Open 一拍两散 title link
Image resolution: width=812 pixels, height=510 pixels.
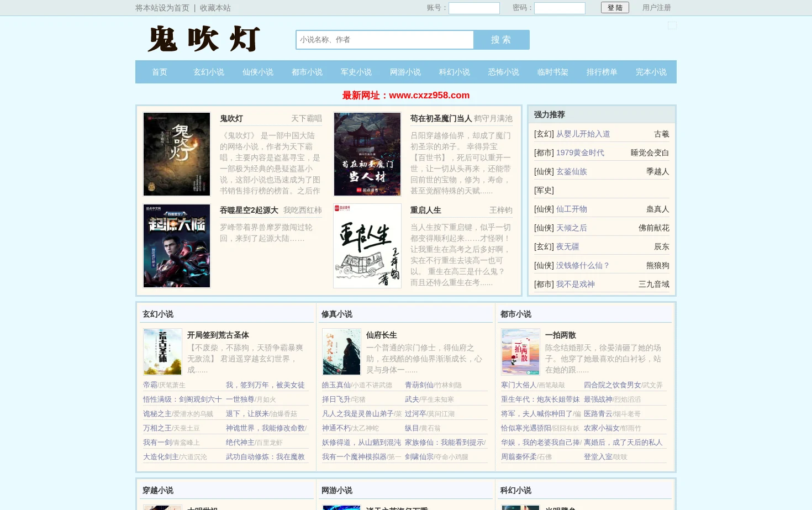point(561,335)
